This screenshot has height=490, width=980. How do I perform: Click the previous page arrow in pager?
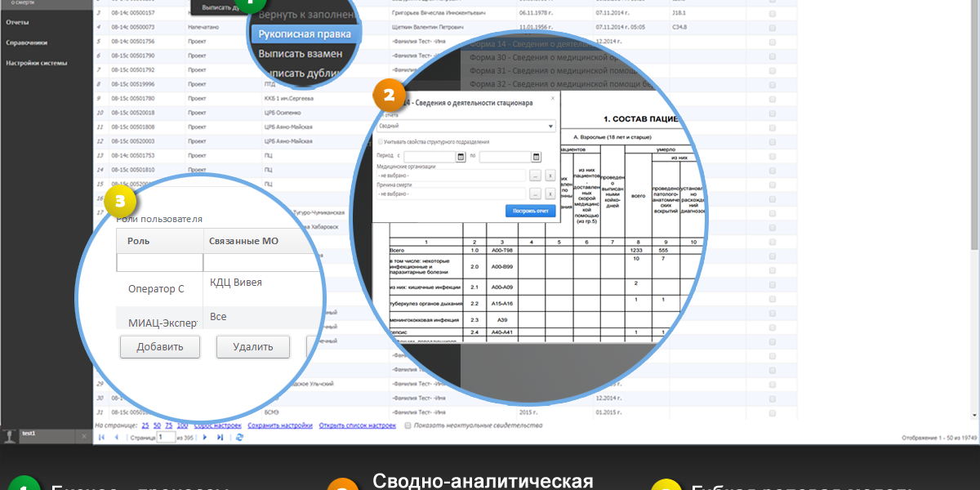click(116, 438)
